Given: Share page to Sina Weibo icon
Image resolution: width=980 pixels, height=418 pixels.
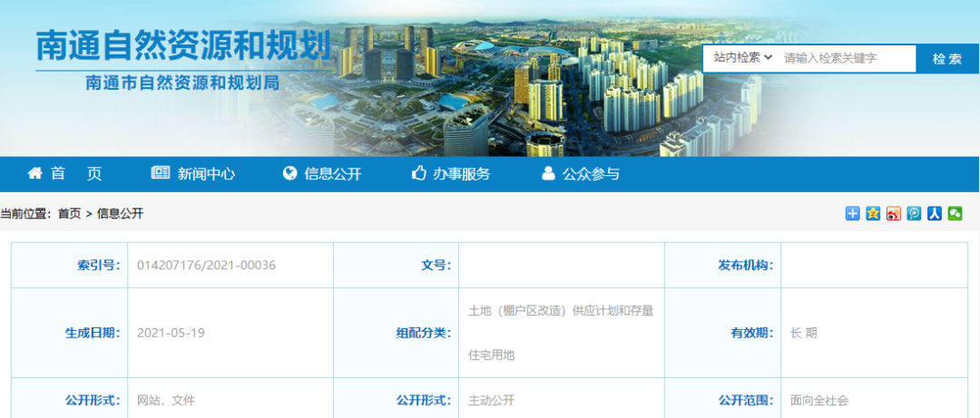Looking at the screenshot, I should pos(894,213).
